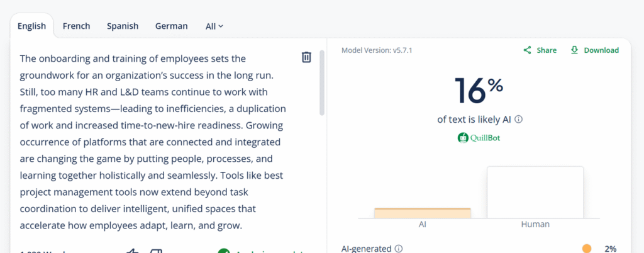
Task: Click the QuillBot logo
Action: coord(479,137)
